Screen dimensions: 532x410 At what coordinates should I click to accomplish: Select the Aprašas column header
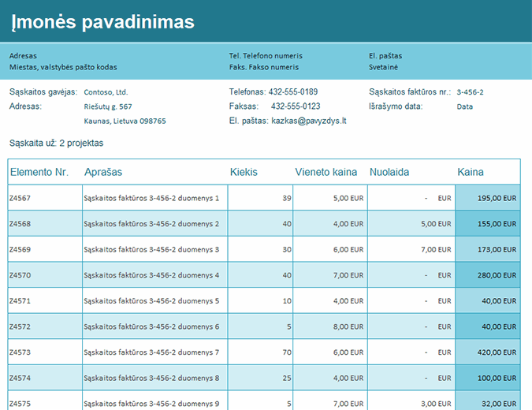tap(103, 172)
